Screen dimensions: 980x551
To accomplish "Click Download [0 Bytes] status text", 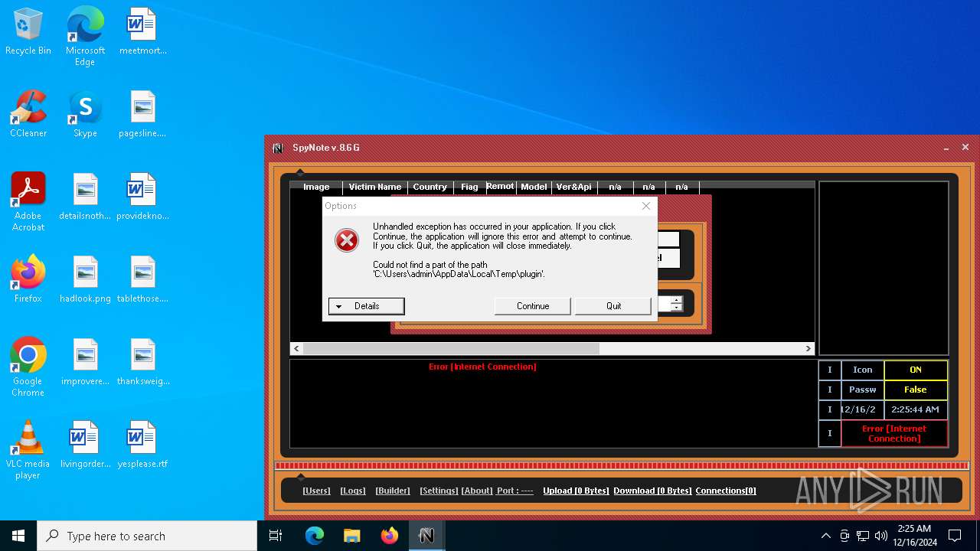I will (x=652, y=491).
